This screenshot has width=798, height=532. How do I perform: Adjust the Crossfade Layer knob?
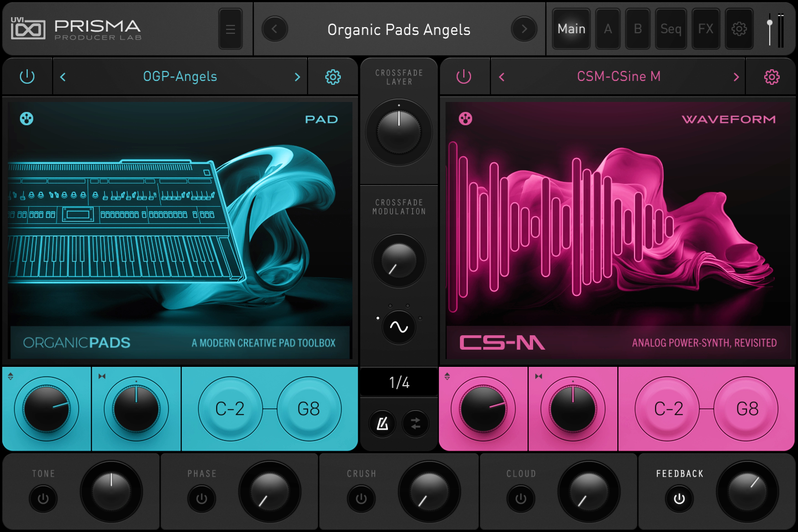tap(399, 132)
